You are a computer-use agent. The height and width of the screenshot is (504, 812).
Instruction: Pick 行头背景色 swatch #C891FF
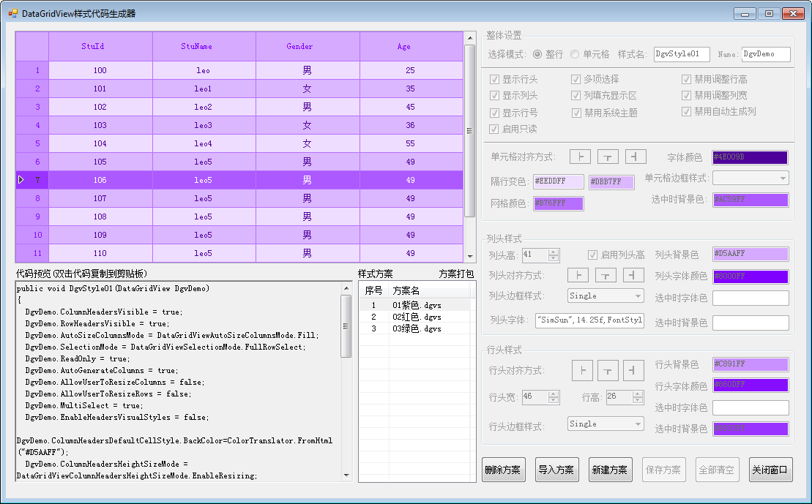click(750, 364)
